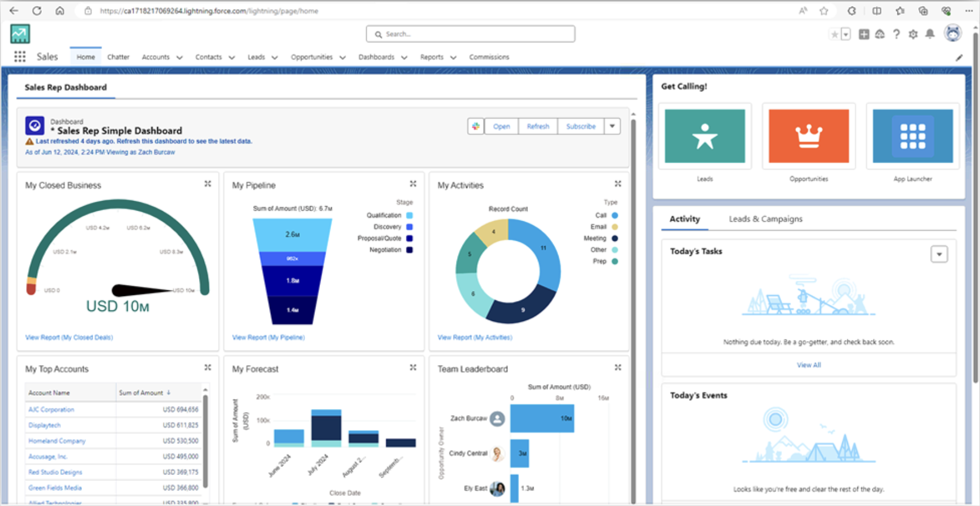Click the Qualification legend color swatch
This screenshot has height=506, width=980.
410,216
